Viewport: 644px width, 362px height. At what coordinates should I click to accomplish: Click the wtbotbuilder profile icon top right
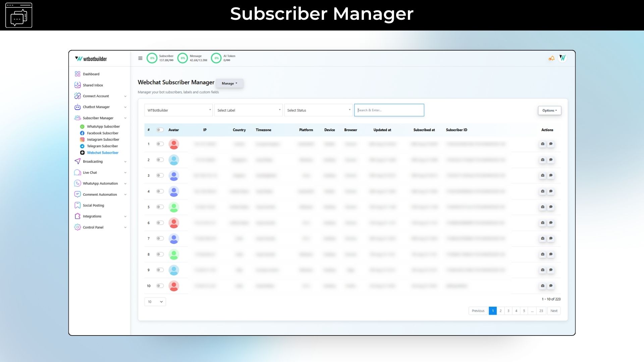(563, 58)
